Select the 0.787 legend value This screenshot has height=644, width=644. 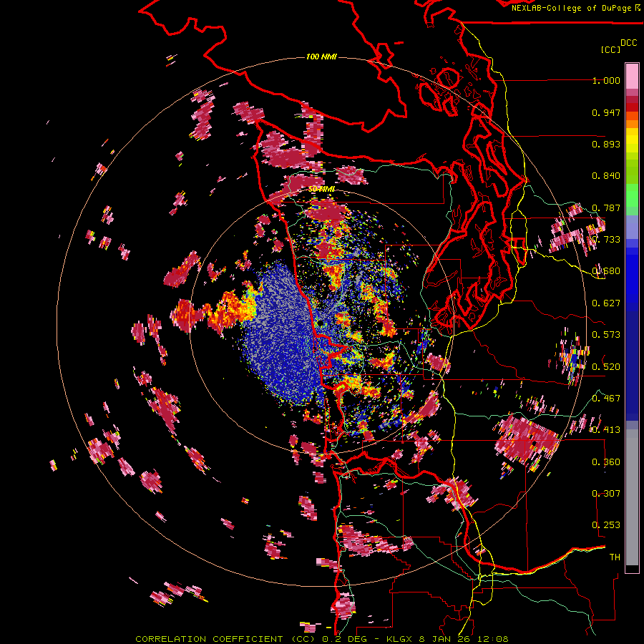point(606,208)
